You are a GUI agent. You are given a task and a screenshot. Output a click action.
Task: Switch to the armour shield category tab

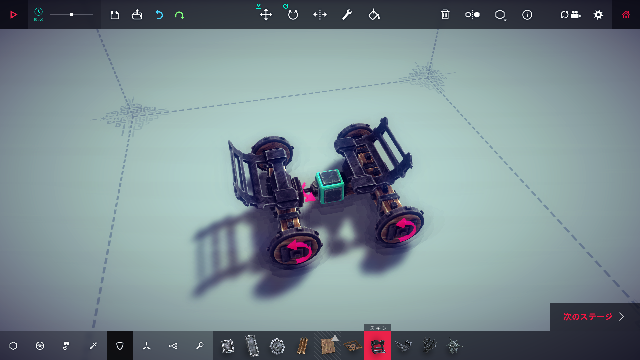click(120, 346)
